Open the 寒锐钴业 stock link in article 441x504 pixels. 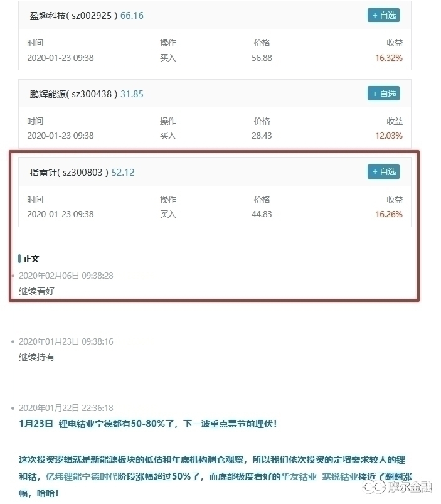(x=340, y=476)
